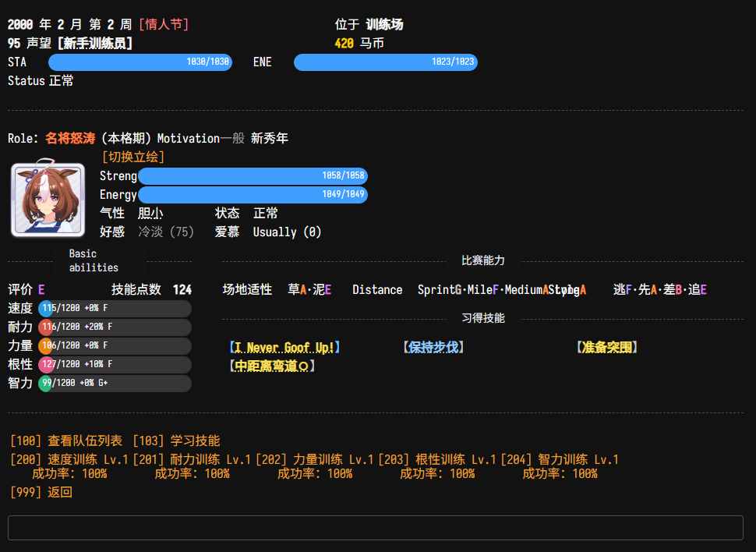The height and width of the screenshot is (552, 756).
Task: Click [切换立绘] to switch portrait
Action: [x=133, y=157]
